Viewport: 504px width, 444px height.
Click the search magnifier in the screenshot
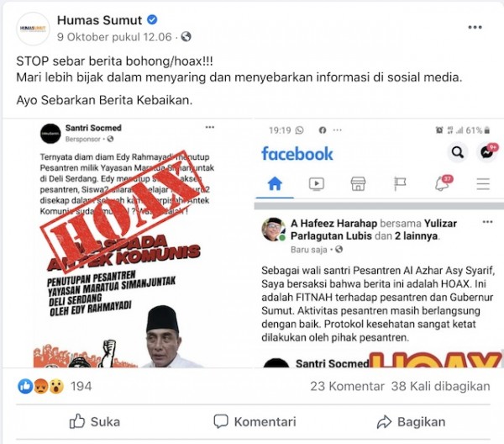[458, 152]
